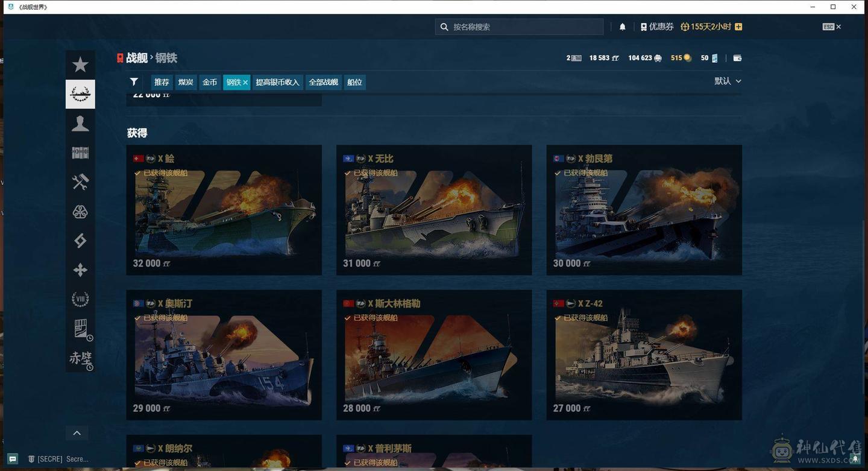Click the scroll-to-top chevron button
The image size is (868, 471).
click(x=77, y=433)
